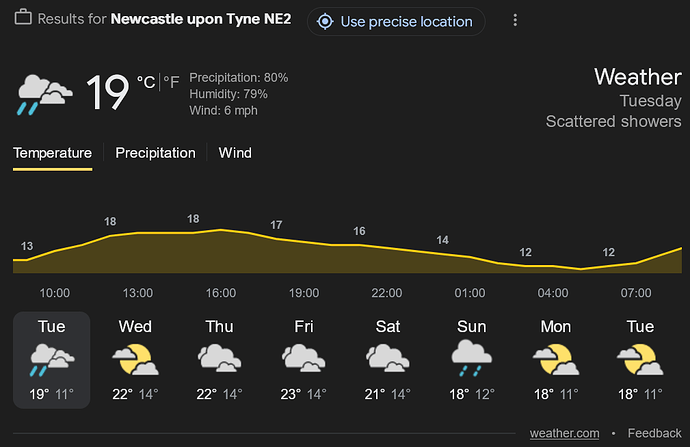Click the briefcase icon beside Results for
This screenshot has height=447, width=690.
coord(23,18)
